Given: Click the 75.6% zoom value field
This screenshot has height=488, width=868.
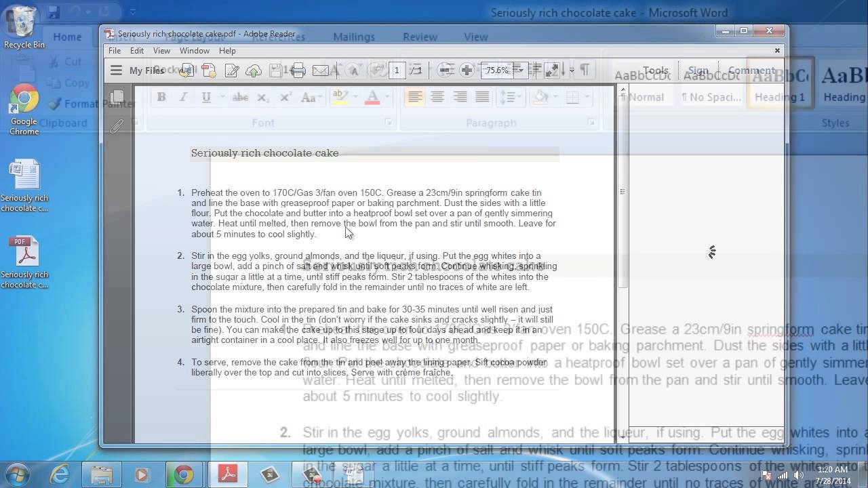Looking at the screenshot, I should pyautogui.click(x=497, y=70).
